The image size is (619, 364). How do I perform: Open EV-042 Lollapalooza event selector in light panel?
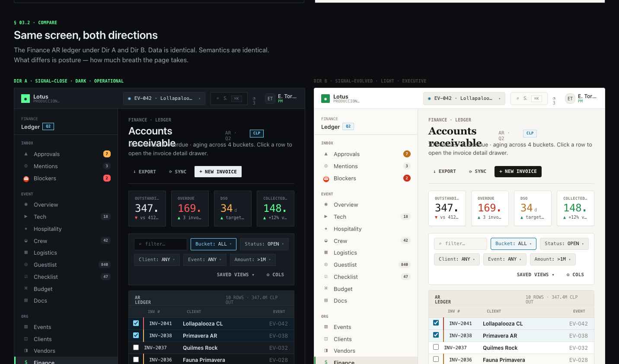tap(464, 99)
